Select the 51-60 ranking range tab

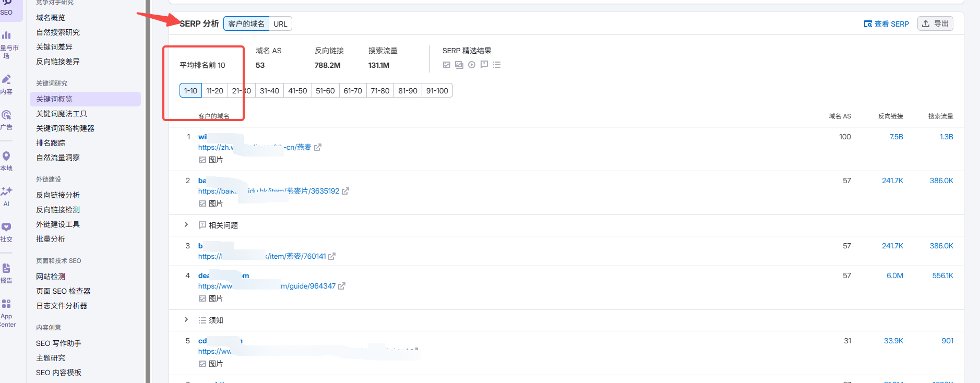tap(325, 91)
